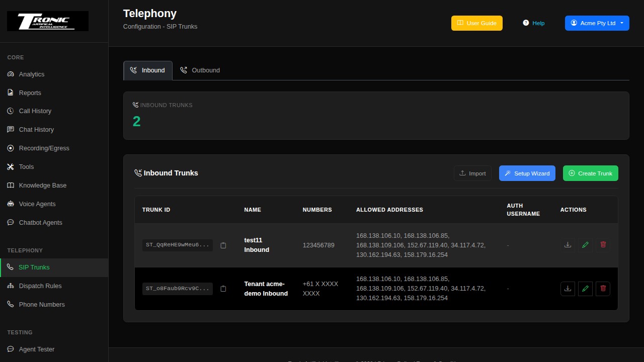The image size is (644, 362).
Task: Click the Chat History message icon
Action: (11, 130)
